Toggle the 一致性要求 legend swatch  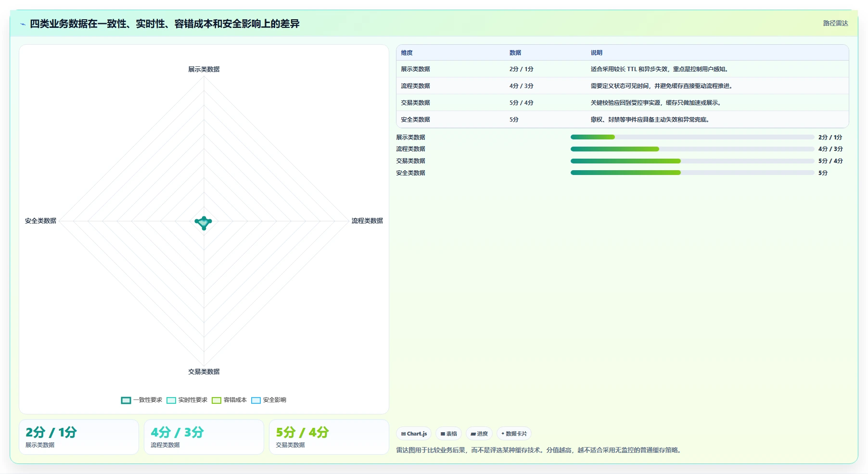tap(126, 400)
